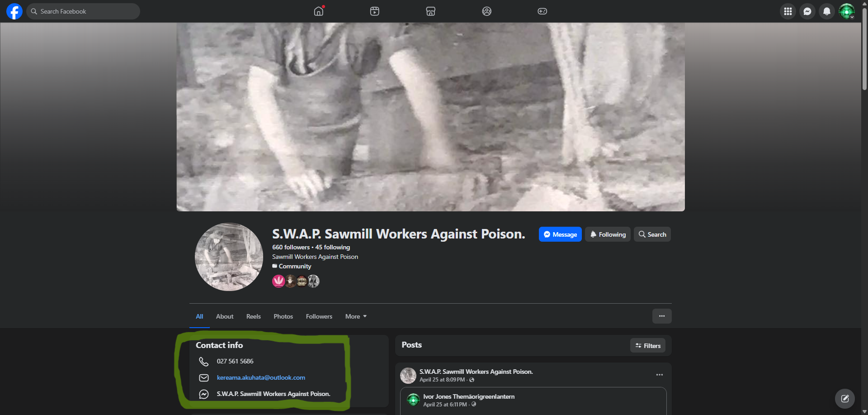Open the April 25 at 8:09 PM timestamp
Viewport: 868px width, 415px height.
pos(442,380)
